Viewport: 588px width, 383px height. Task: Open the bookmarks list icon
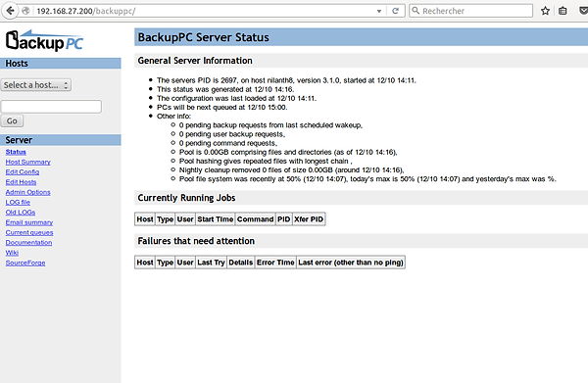563,11
